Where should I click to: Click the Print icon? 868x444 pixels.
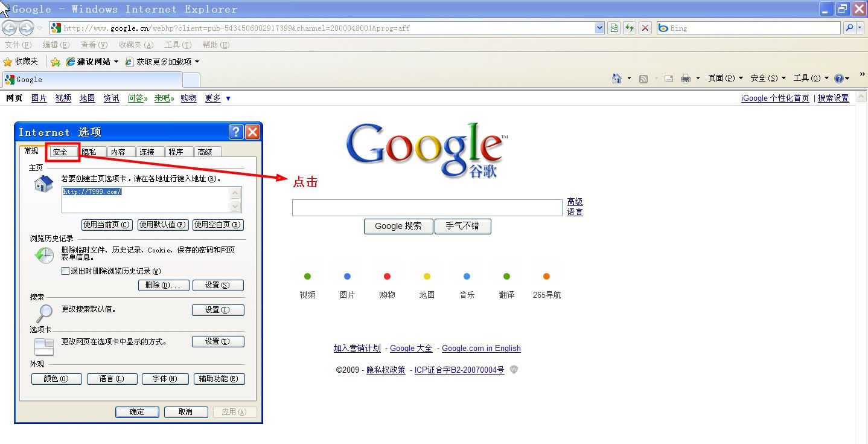pyautogui.click(x=686, y=79)
